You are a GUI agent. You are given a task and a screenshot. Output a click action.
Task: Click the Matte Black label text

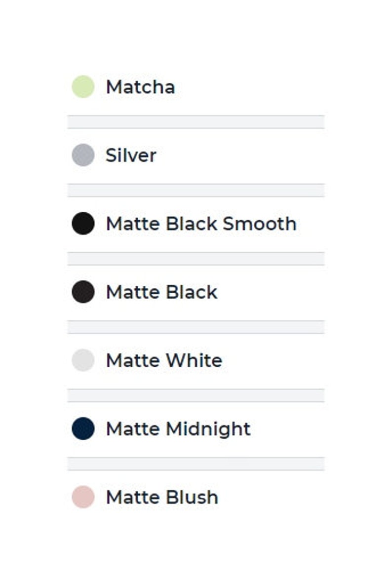click(161, 292)
